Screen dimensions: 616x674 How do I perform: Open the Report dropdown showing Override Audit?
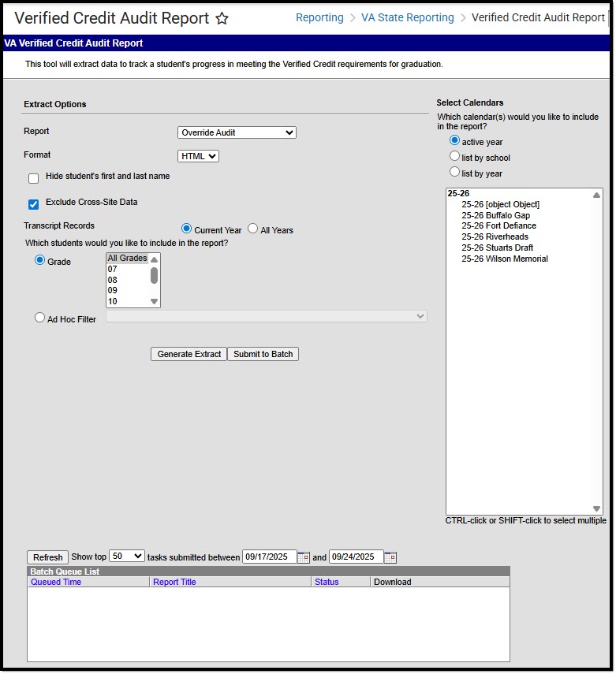pyautogui.click(x=237, y=132)
